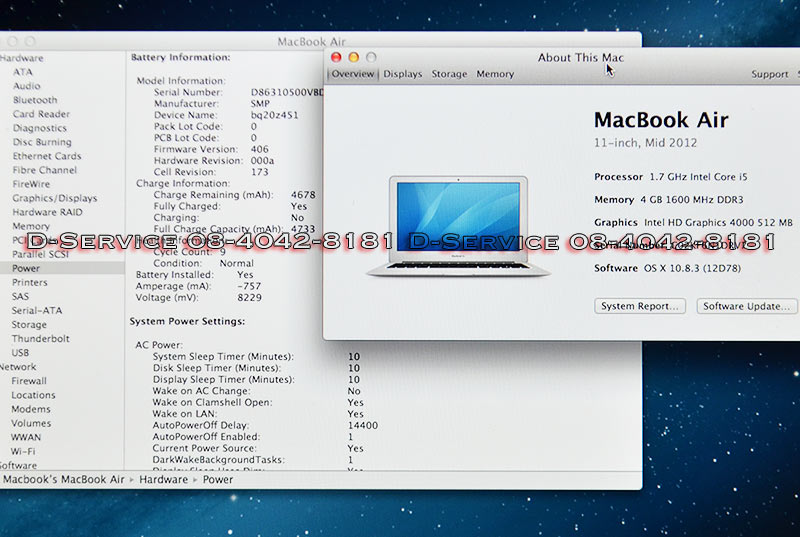The image size is (800, 537).
Task: Open the Overview tab in About This Mac
Action: click(x=353, y=74)
